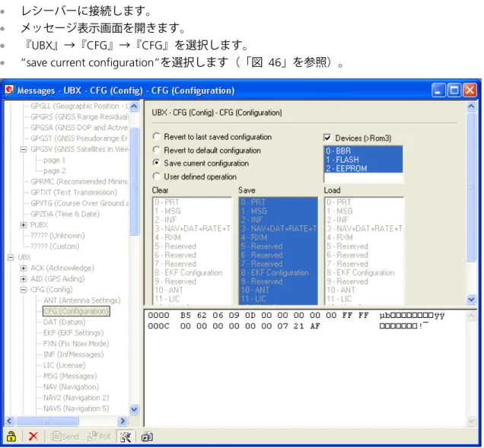Click tree panel scroll up arrow
Viewport: 484px width, 448px height.
[x=134, y=106]
